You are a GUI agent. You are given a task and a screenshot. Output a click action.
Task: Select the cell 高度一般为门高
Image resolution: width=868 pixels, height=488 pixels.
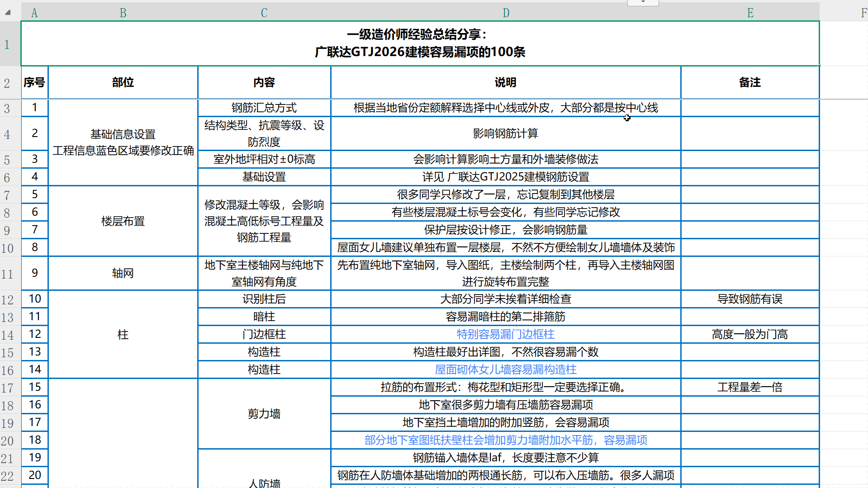pyautogui.click(x=750, y=334)
